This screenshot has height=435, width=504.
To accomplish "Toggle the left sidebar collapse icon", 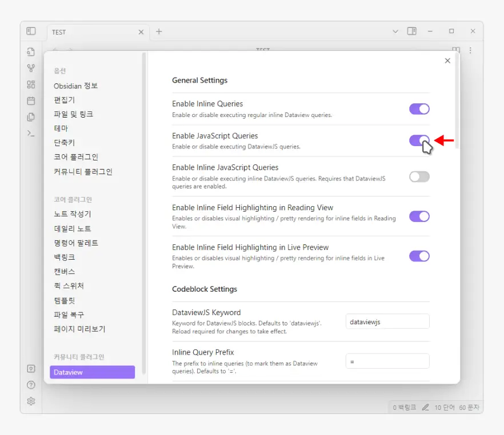I will (31, 31).
